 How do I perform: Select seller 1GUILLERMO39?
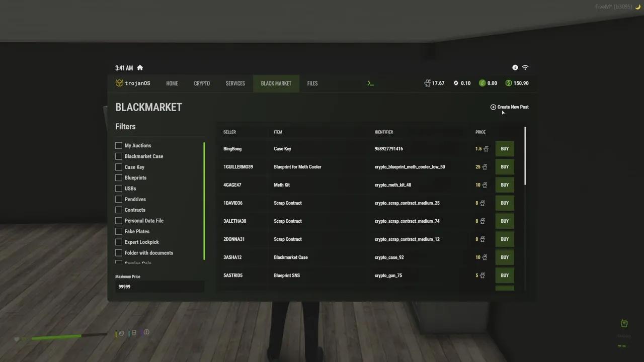pos(238,167)
